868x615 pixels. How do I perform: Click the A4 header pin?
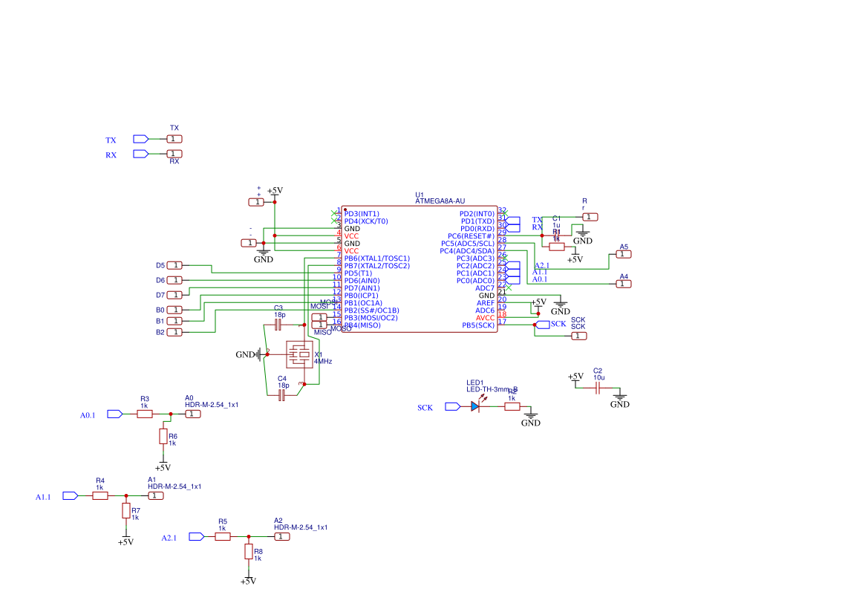pyautogui.click(x=624, y=284)
